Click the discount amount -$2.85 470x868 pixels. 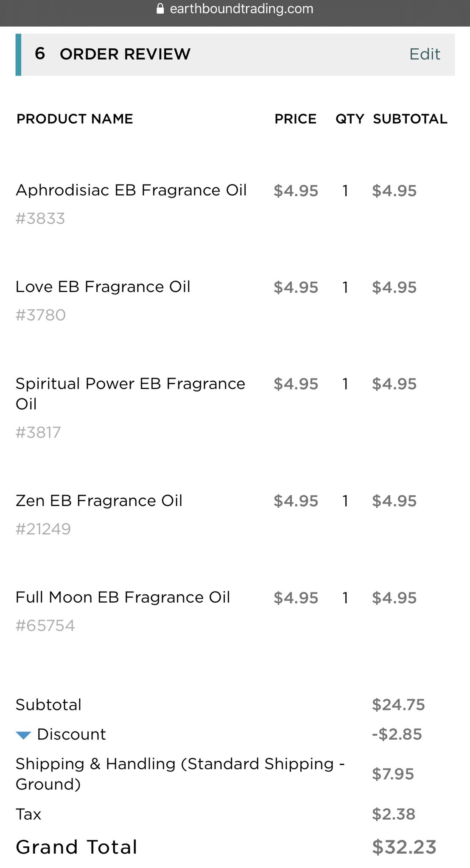(397, 734)
